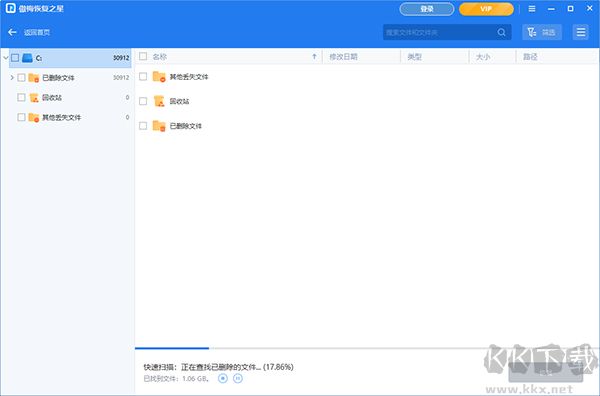Click the 0 count beside 其他丢失文件

pos(127,117)
